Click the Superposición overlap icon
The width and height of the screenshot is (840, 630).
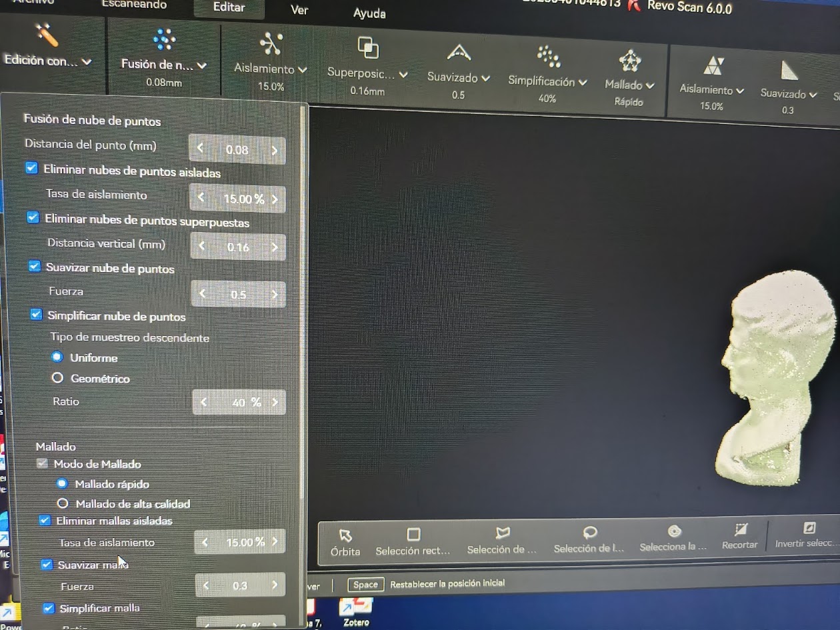[x=368, y=47]
